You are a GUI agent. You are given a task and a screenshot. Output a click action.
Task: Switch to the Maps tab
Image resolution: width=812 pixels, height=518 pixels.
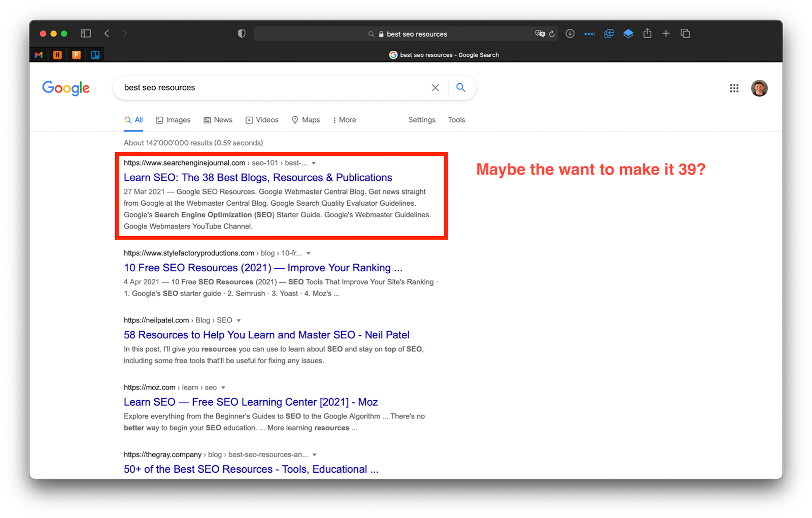pyautogui.click(x=306, y=120)
